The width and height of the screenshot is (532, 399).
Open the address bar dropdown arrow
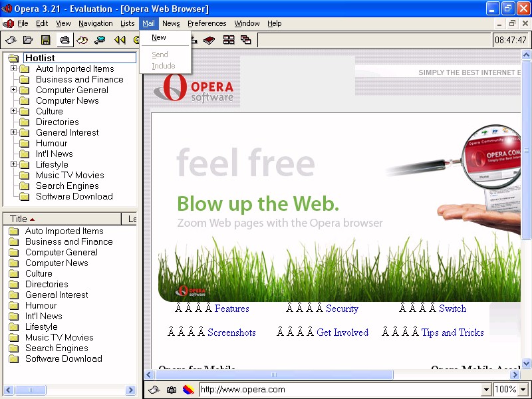click(x=486, y=390)
